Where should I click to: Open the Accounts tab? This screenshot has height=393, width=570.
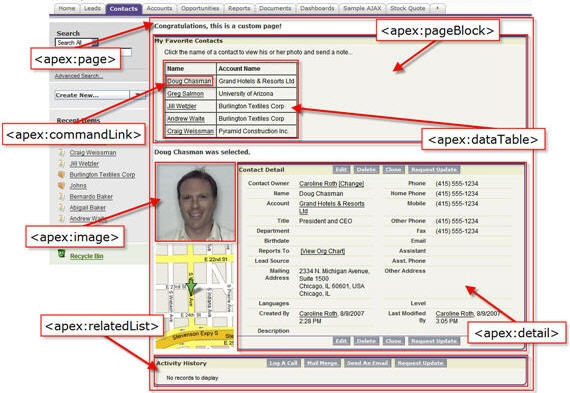point(159,8)
